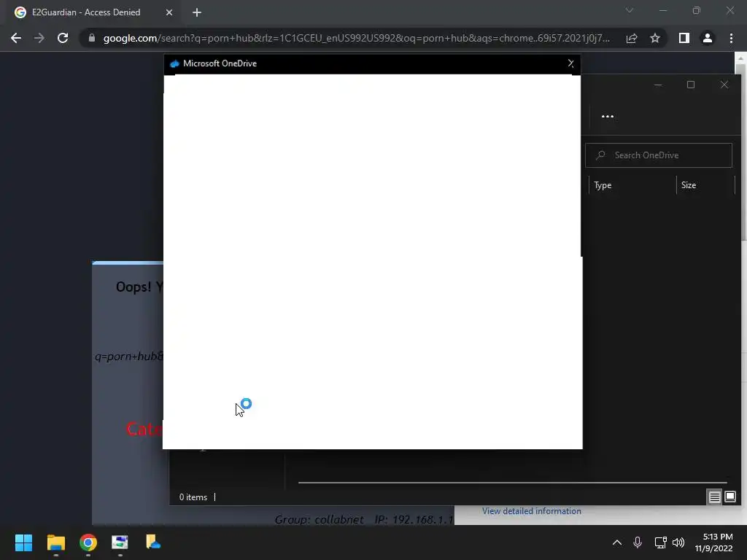The width and height of the screenshot is (747, 560).
Task: Open the clock showing 5:13 PM
Action: (713, 542)
